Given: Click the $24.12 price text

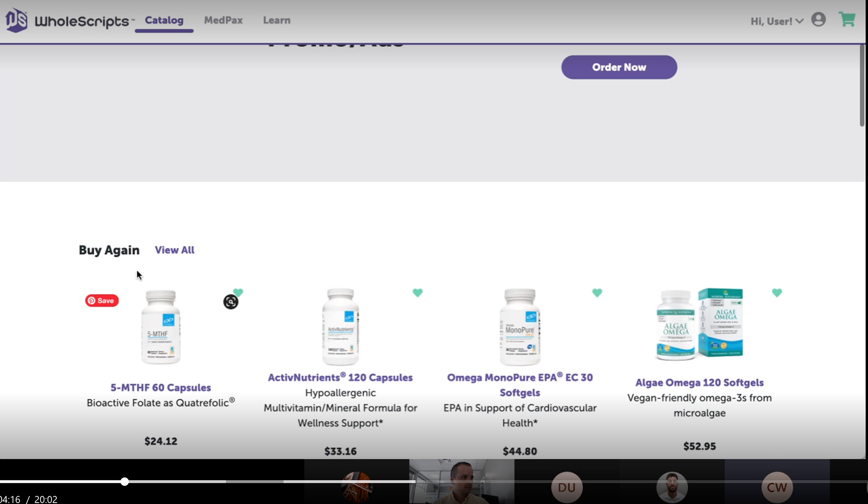Looking at the screenshot, I should pos(161,441).
